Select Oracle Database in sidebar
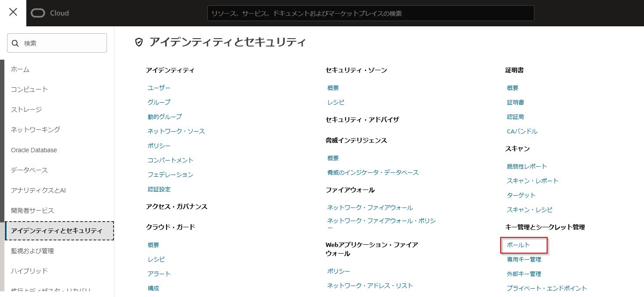 (x=34, y=150)
